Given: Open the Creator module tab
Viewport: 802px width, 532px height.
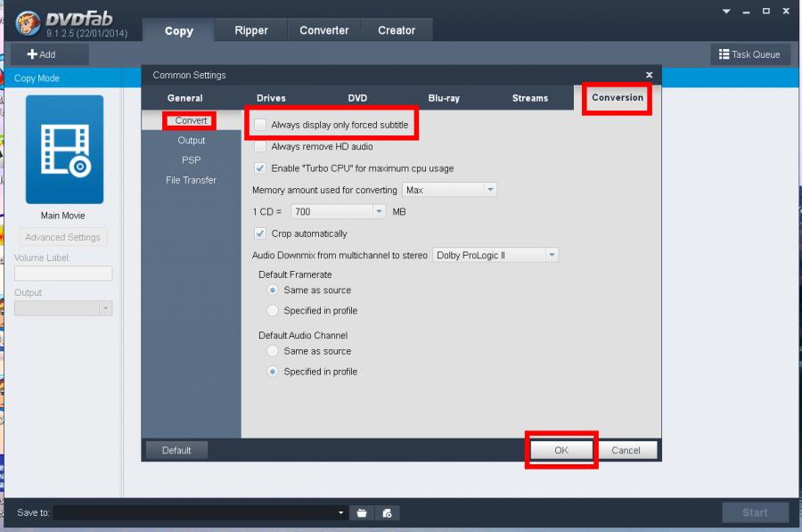Looking at the screenshot, I should pyautogui.click(x=397, y=30).
